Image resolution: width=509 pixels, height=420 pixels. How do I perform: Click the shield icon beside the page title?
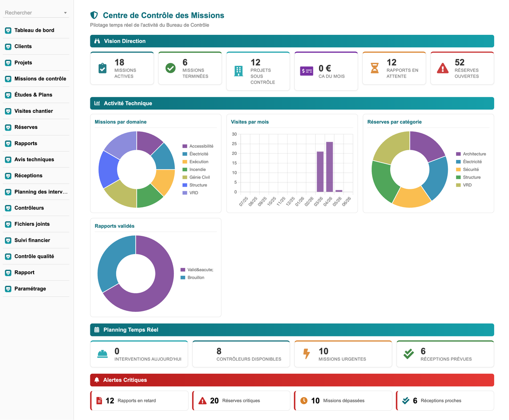click(94, 15)
